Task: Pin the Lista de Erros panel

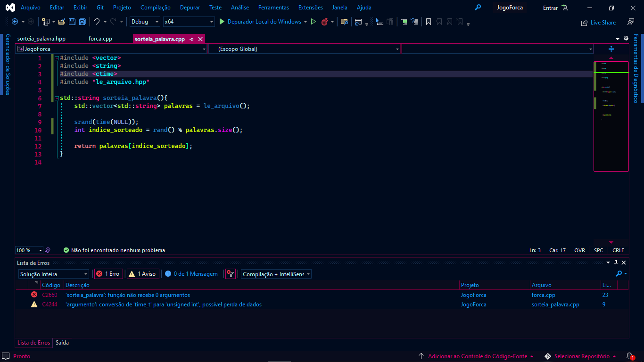Action: [x=616, y=263]
